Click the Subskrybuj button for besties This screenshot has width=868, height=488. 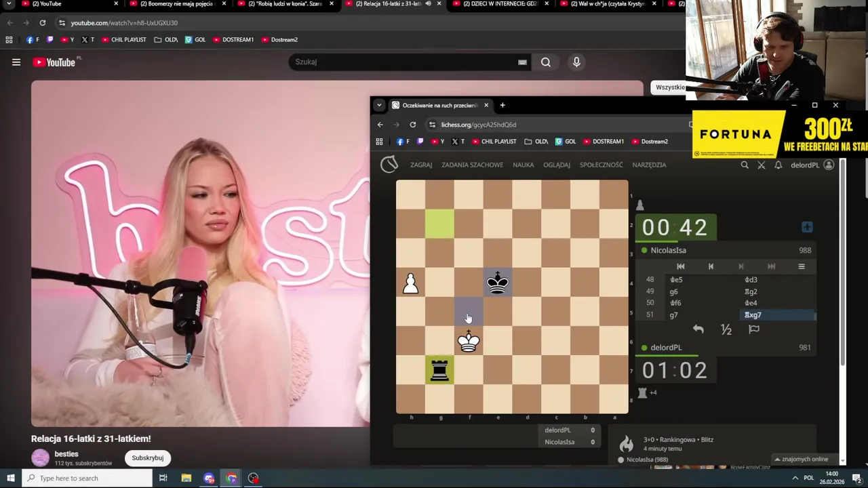click(147, 457)
